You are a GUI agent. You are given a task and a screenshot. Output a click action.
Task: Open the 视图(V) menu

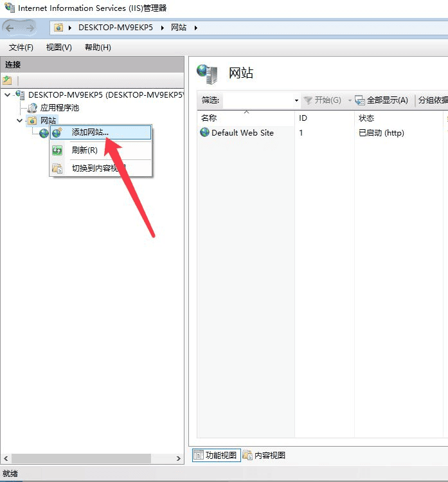click(58, 48)
